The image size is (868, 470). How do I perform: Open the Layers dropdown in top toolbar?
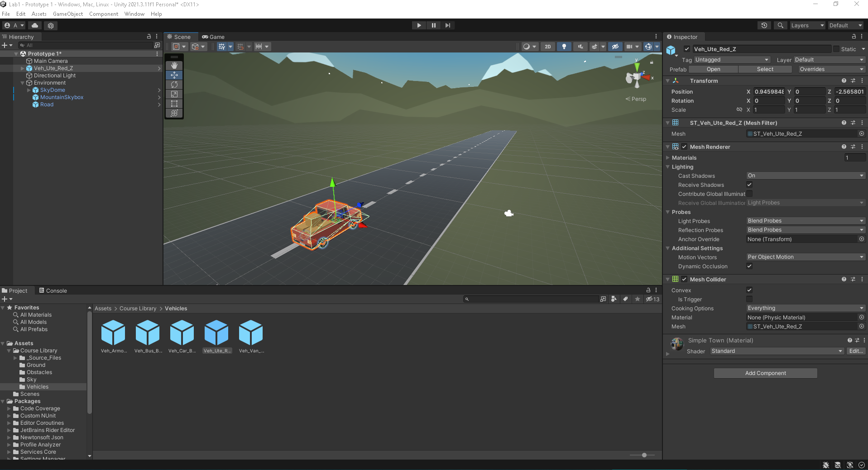[x=807, y=25]
